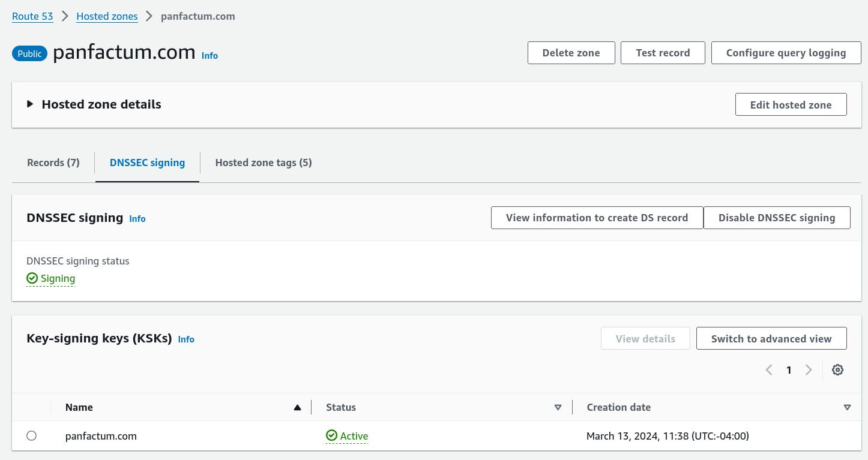Switch key-signing keys to advanced view
Image resolution: width=868 pixels, height=460 pixels.
771,338
